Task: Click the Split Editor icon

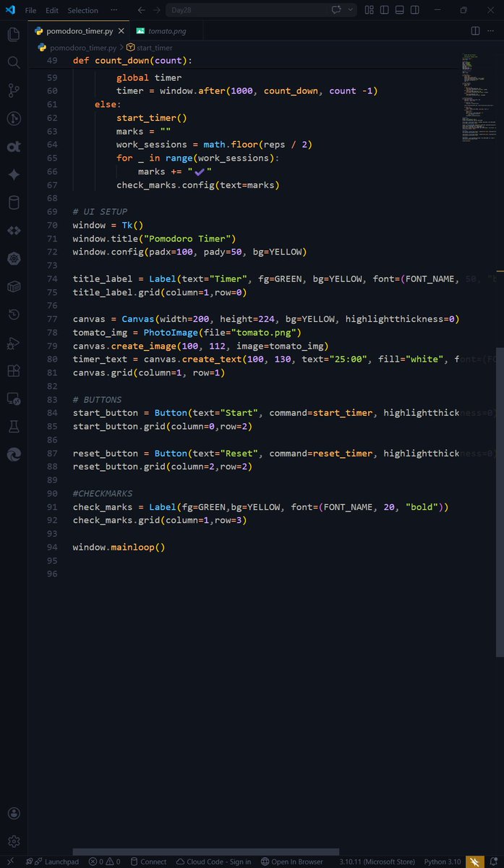Action: (x=475, y=31)
